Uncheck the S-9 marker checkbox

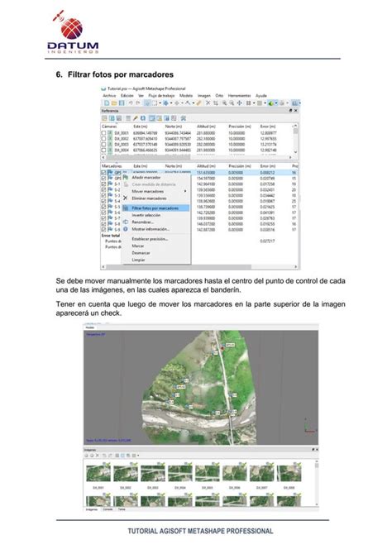click(x=103, y=230)
